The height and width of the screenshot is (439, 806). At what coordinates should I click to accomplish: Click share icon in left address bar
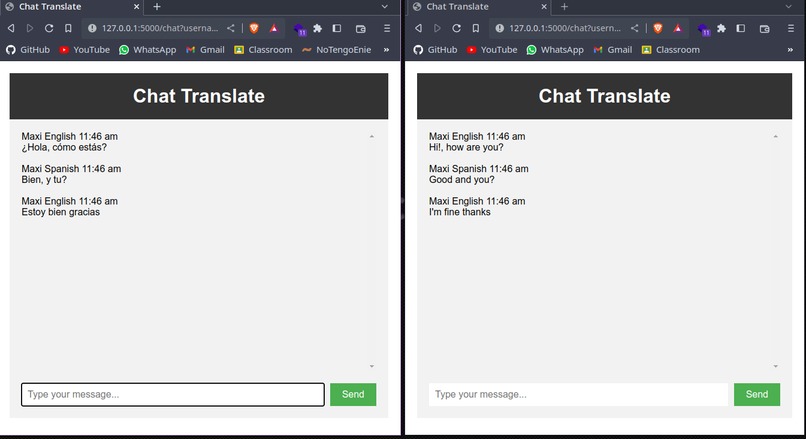(x=231, y=28)
